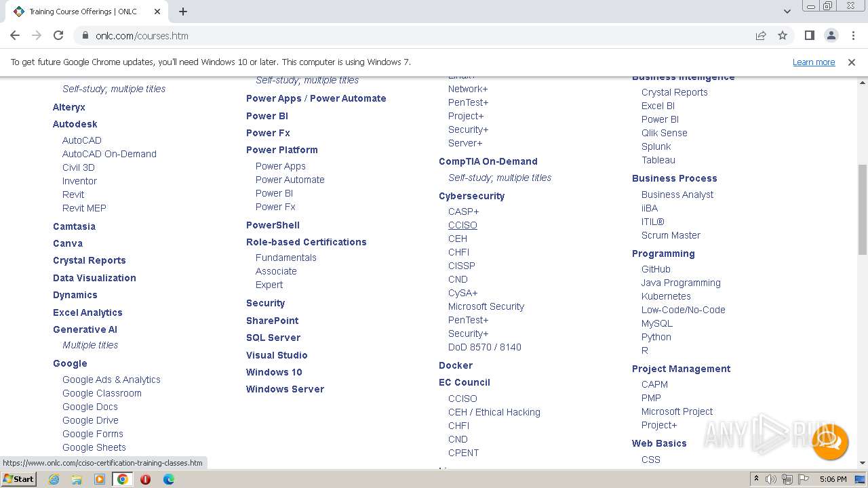Open Opera browser from the taskbar
Viewport: 868px width, 488px height.
pos(145,479)
